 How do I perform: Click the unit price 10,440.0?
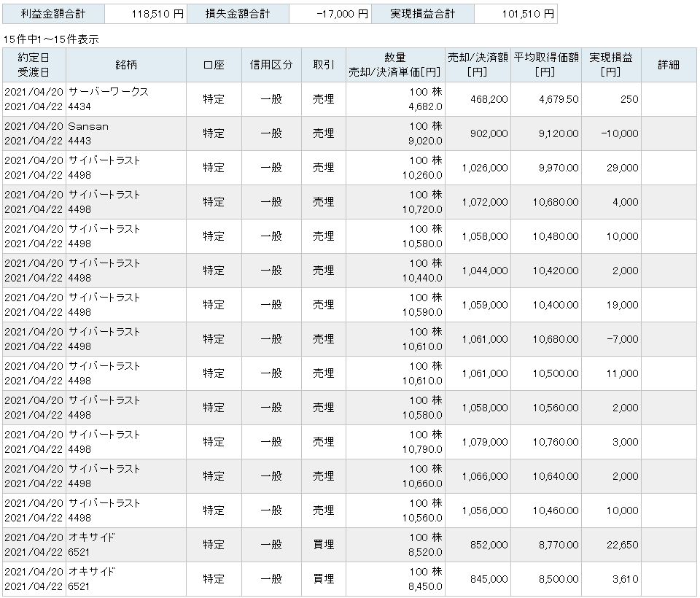pyautogui.click(x=422, y=279)
